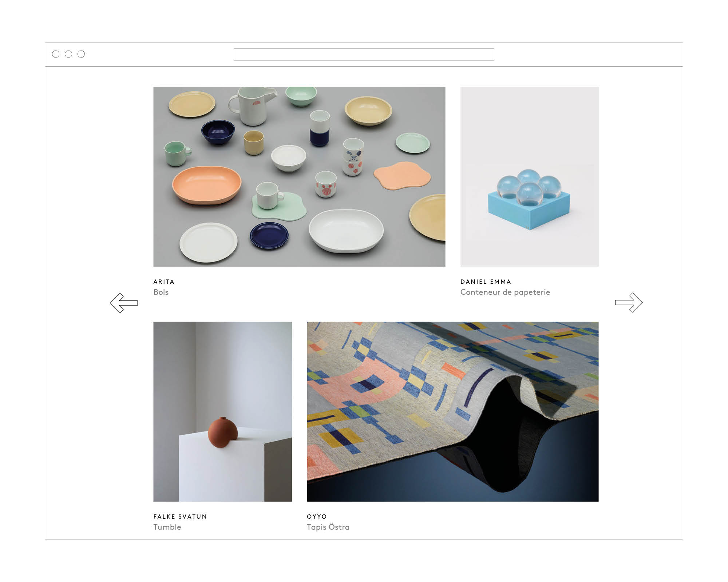Viewport: 728px width, 582px height.
Task: Select the DANIEL EMMA designer name
Action: (x=486, y=282)
